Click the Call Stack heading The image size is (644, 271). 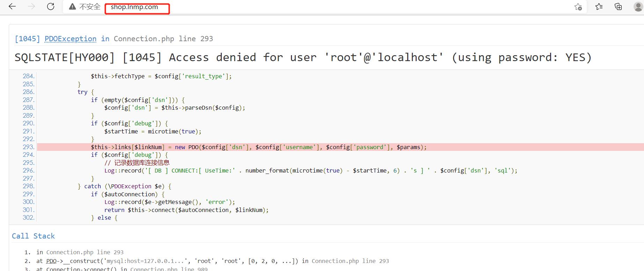pyautogui.click(x=33, y=236)
